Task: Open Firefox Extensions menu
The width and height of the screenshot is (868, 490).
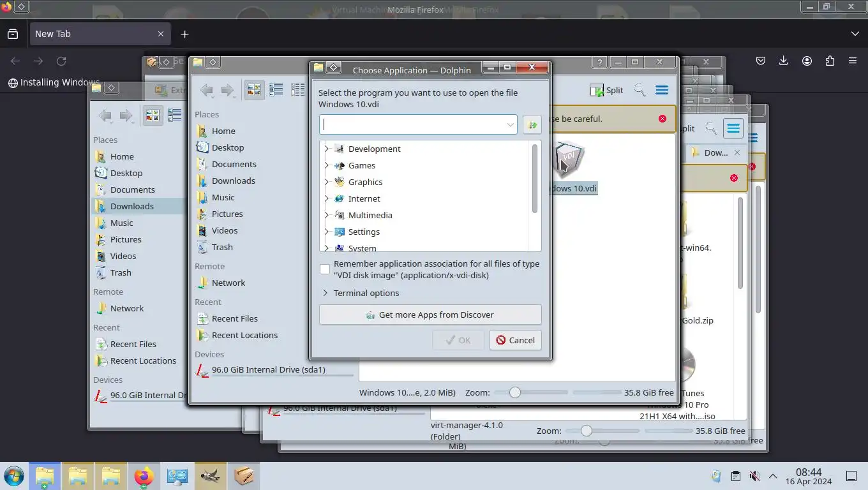Action: click(830, 61)
